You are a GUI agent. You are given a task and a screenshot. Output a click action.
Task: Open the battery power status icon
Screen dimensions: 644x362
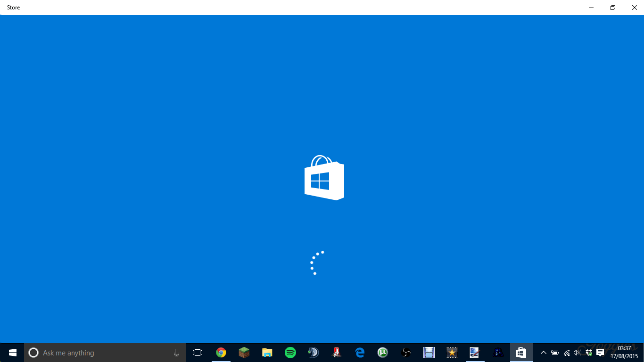(x=555, y=353)
